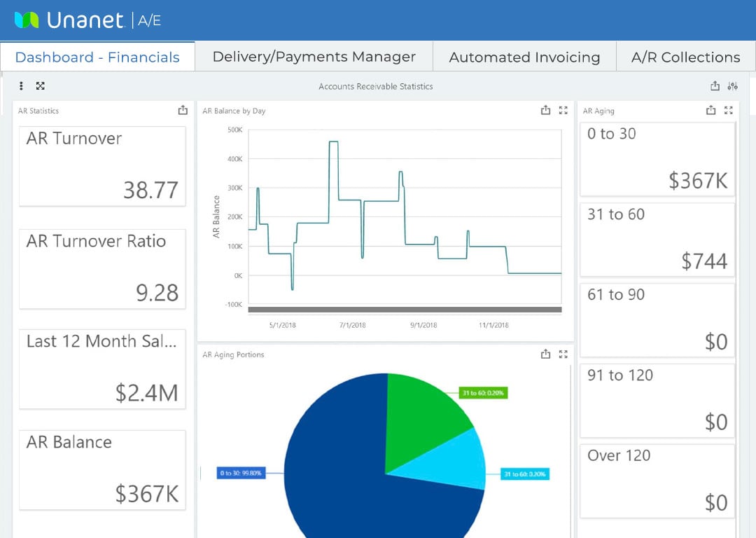
Task: Select the AR Turnover card
Action: click(x=102, y=167)
